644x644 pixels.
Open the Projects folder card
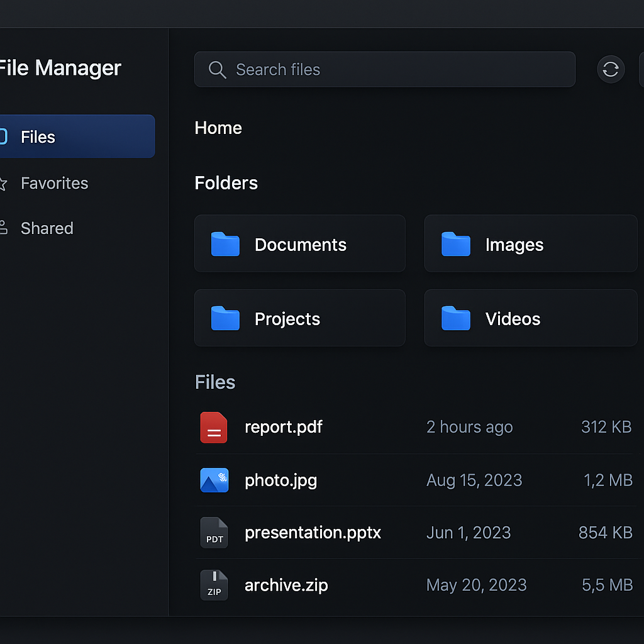tap(300, 318)
